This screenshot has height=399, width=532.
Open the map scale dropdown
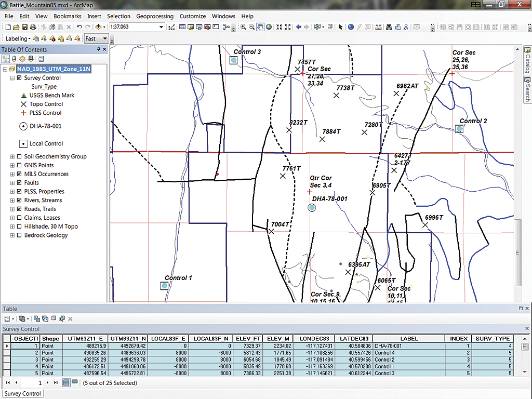(161, 27)
